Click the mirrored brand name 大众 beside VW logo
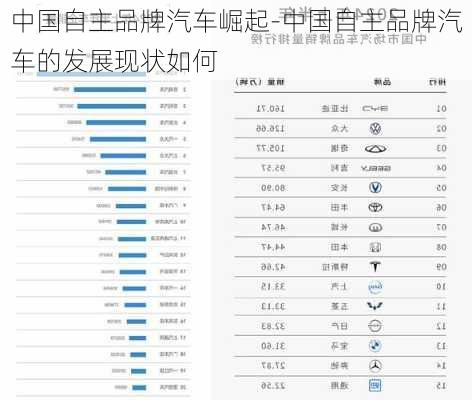The height and width of the screenshot is (400, 472). tap(339, 128)
